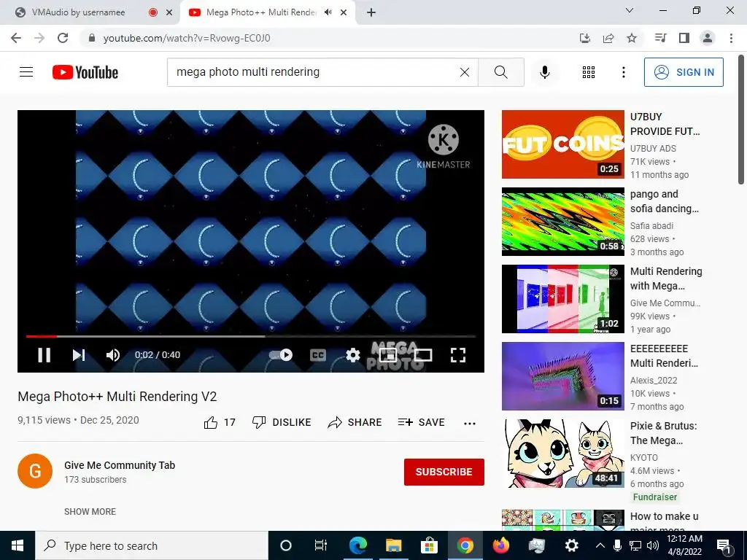Reload the current page
The width and height of the screenshot is (747, 560).
point(63,38)
